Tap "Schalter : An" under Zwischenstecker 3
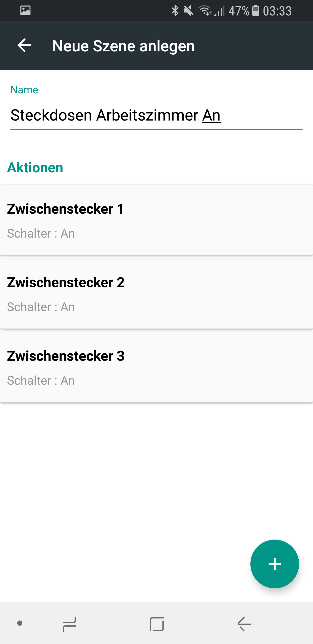 [41, 381]
